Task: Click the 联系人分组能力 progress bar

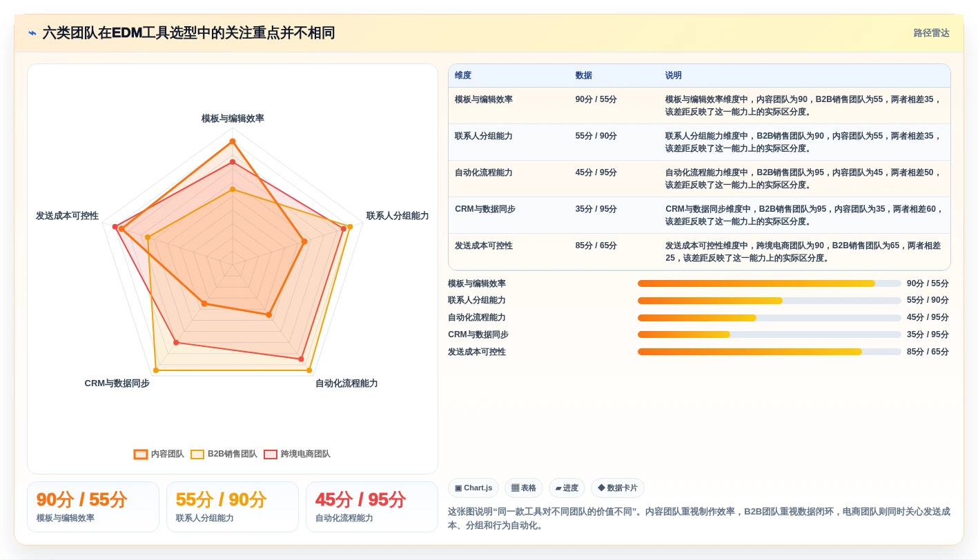Action: click(770, 301)
